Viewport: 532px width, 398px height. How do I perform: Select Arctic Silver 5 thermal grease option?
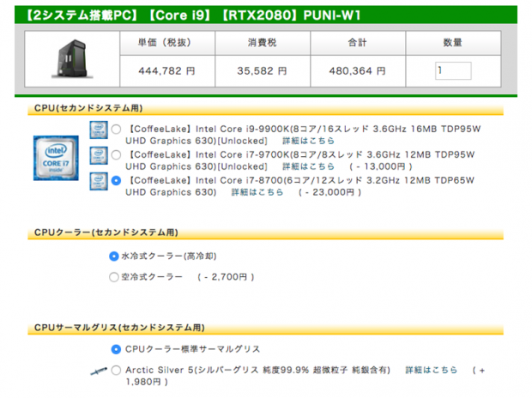point(116,371)
